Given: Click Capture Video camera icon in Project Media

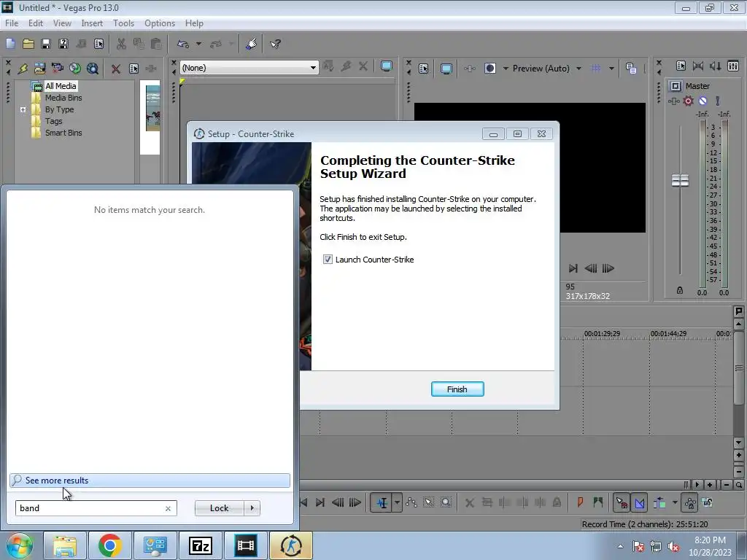Looking at the screenshot, I should click(x=57, y=69).
